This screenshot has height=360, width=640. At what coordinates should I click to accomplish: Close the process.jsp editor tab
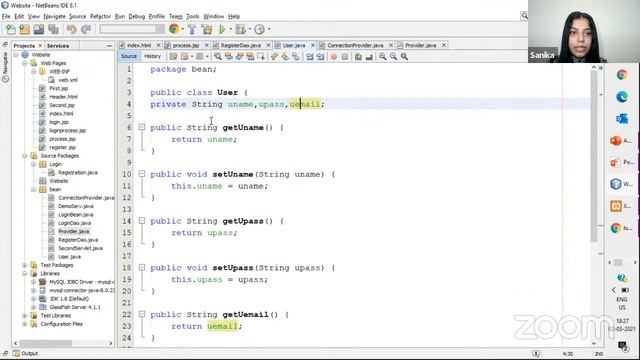click(x=207, y=45)
